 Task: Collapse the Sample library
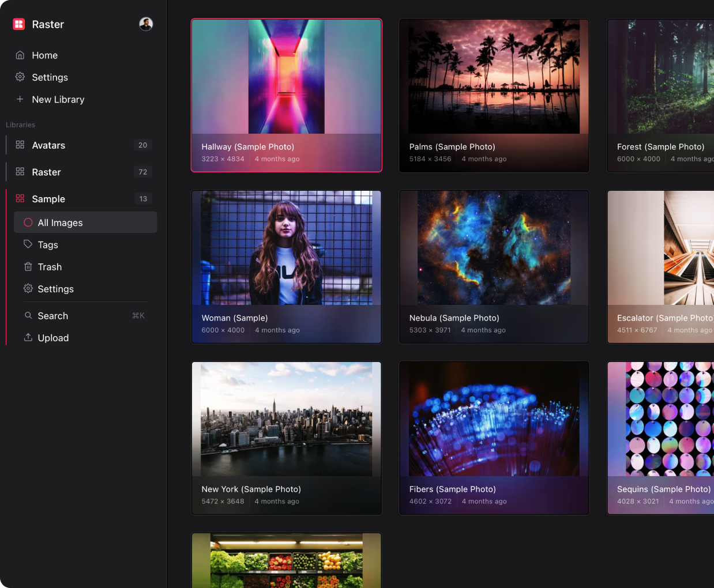click(48, 199)
